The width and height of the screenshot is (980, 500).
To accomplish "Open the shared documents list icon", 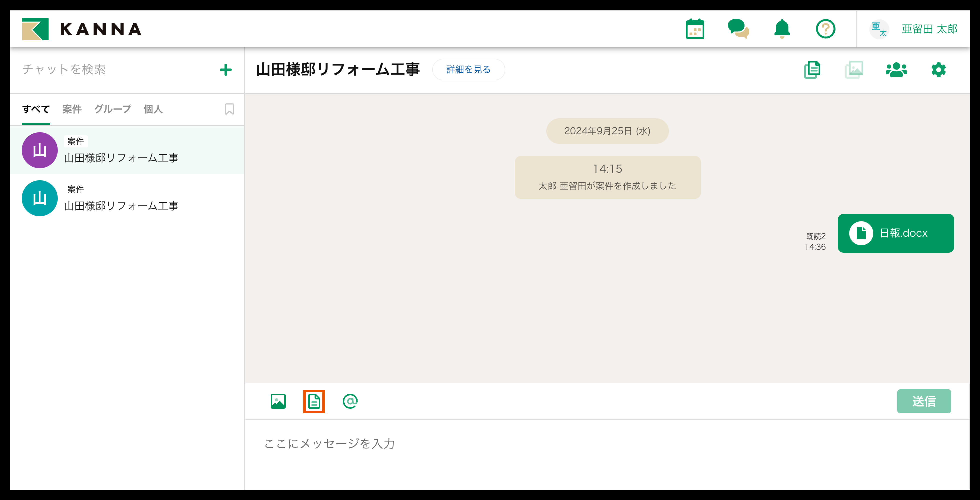I will pyautogui.click(x=812, y=70).
